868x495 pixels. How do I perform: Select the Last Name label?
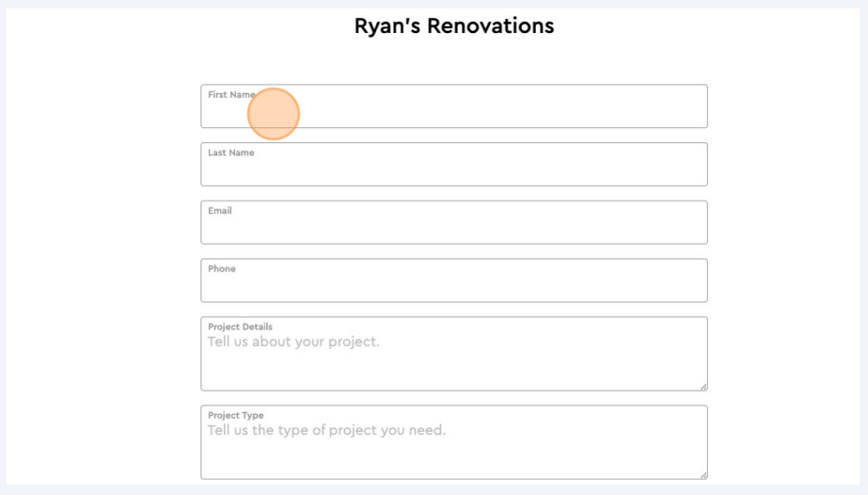pyautogui.click(x=230, y=152)
